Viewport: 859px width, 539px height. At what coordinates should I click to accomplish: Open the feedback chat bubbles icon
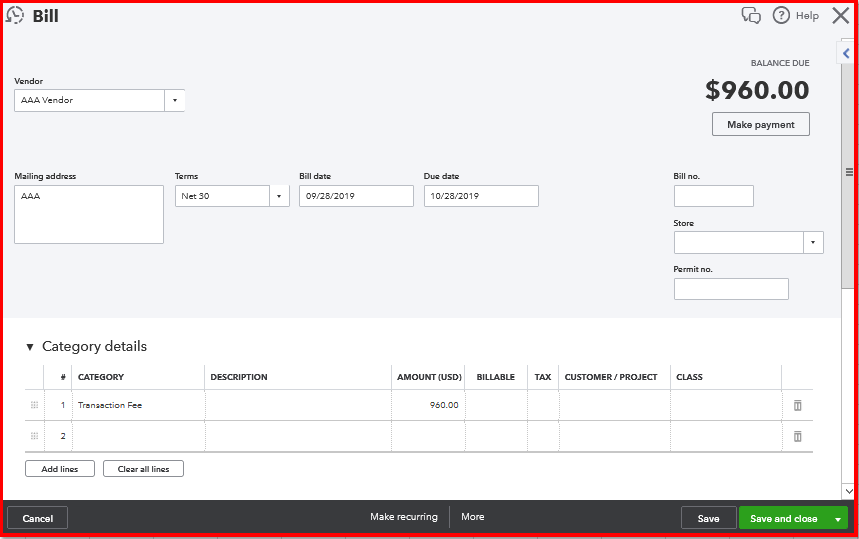(751, 15)
